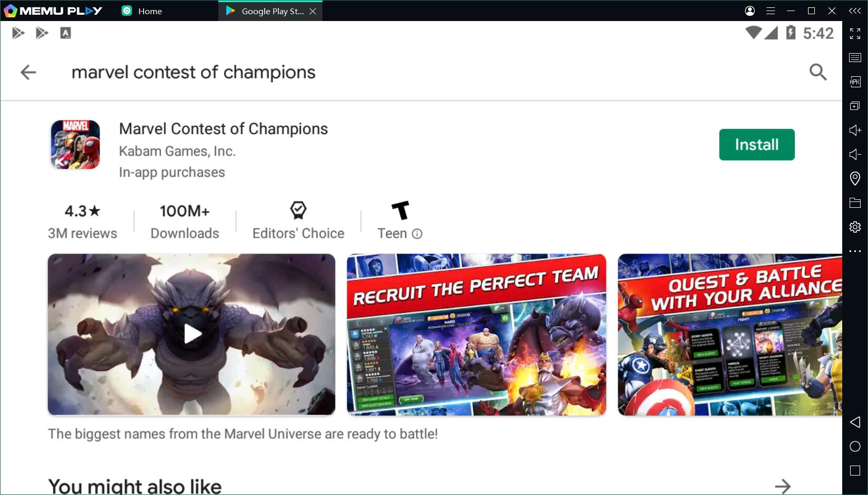Click the green Install button
Screen dimensions: 868x495
756,145
